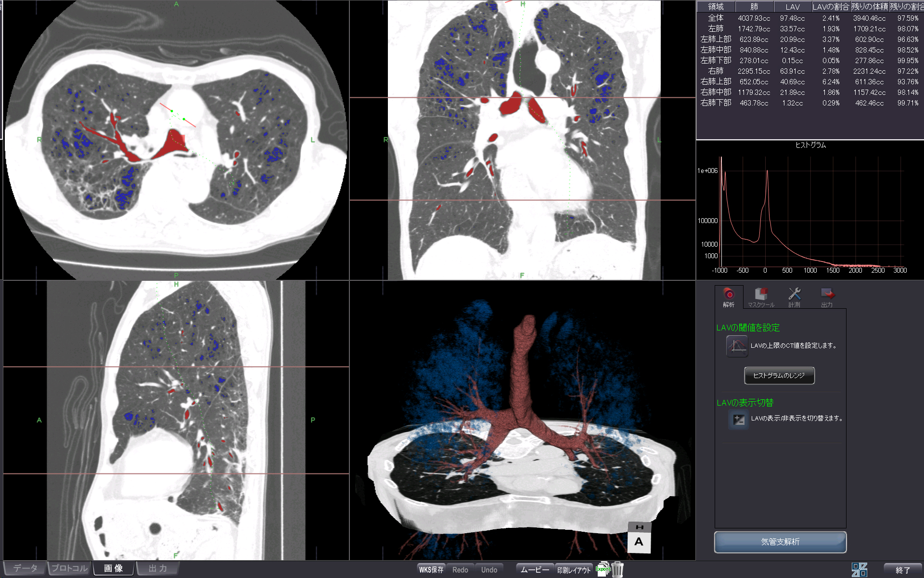Toggle LAV display visibility icon

coord(738,419)
